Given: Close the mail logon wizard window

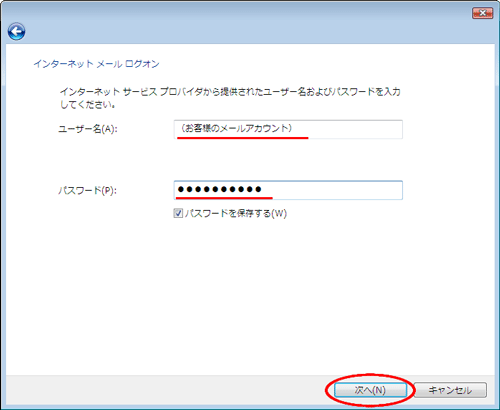Looking at the screenshot, I should [x=482, y=13].
